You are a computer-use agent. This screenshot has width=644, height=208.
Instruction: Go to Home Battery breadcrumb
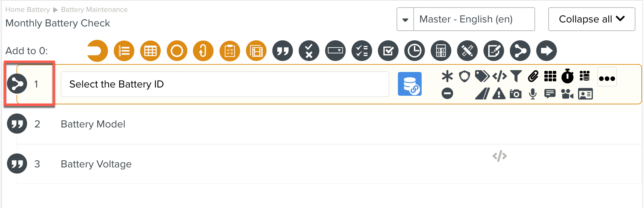point(28,10)
